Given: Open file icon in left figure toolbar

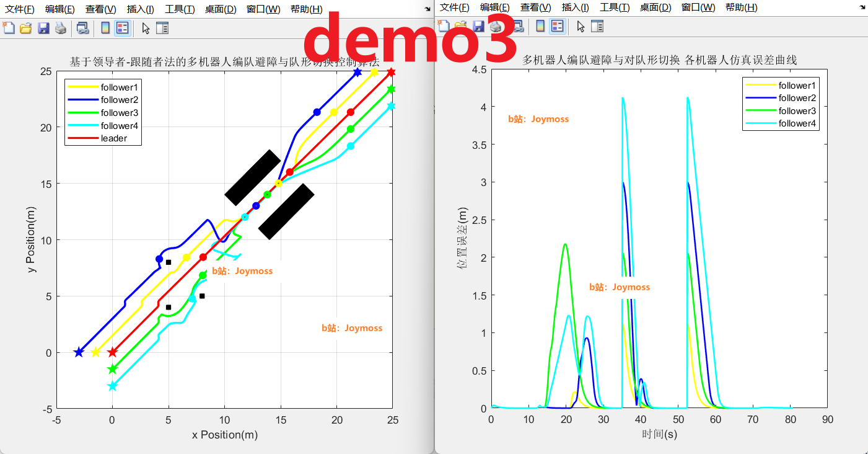Looking at the screenshot, I should coord(25,27).
